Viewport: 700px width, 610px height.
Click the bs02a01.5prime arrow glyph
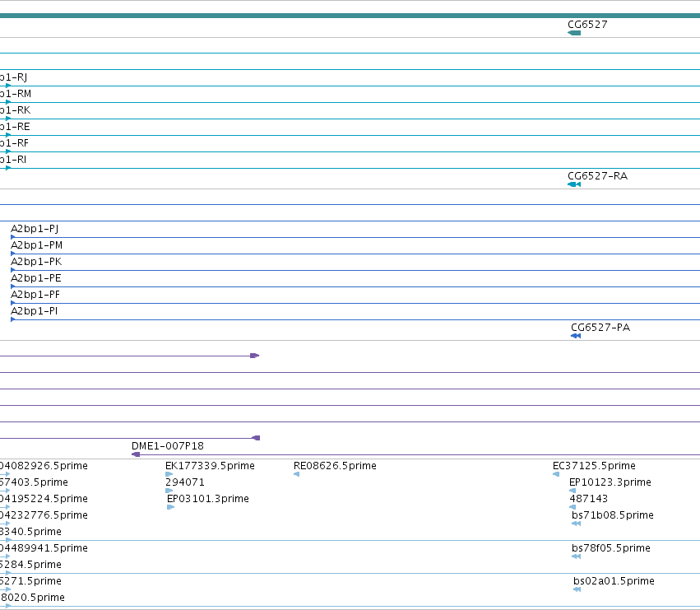pos(577,589)
